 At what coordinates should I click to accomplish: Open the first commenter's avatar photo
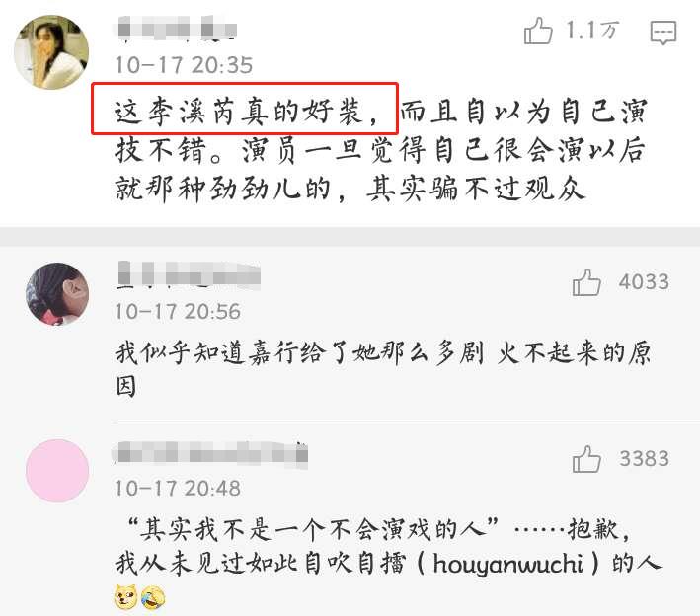(51, 52)
